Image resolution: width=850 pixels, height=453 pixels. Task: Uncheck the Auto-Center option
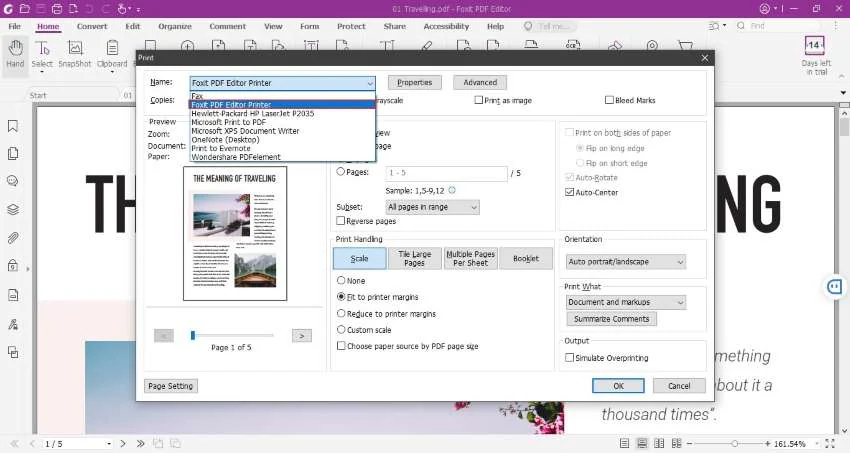coord(569,192)
